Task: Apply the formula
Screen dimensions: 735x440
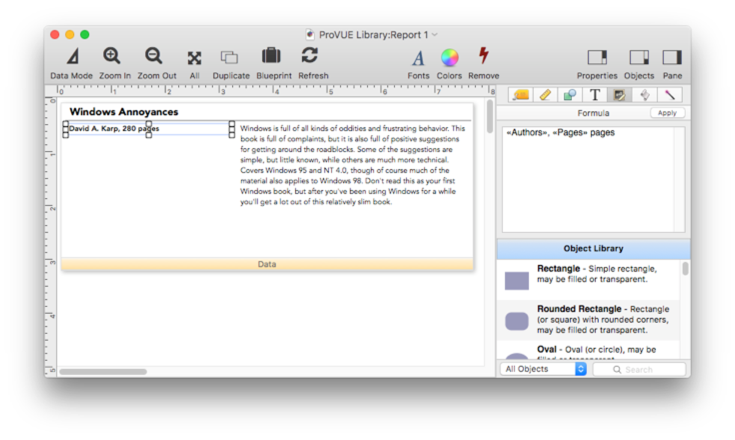Action: [667, 113]
